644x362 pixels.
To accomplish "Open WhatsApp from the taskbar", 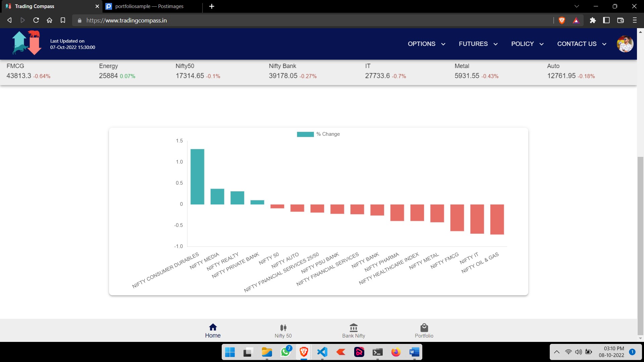I will [x=285, y=352].
